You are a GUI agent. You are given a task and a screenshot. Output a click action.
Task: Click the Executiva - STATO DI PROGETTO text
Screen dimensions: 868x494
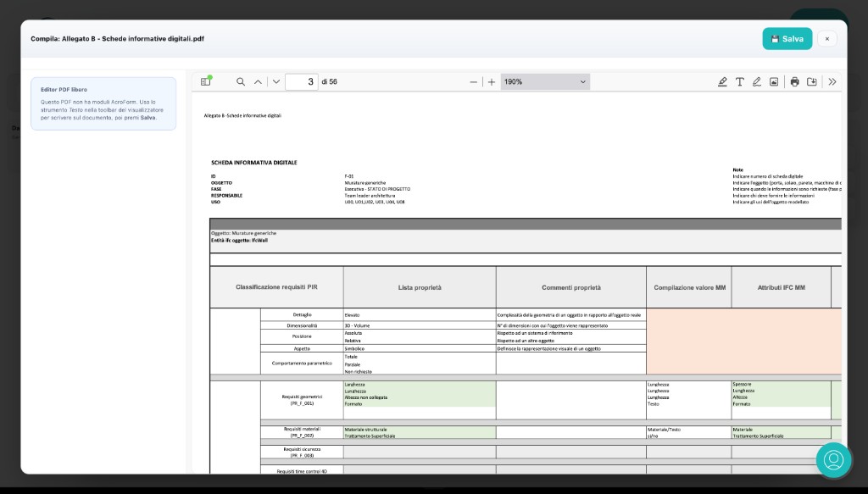[377, 189]
